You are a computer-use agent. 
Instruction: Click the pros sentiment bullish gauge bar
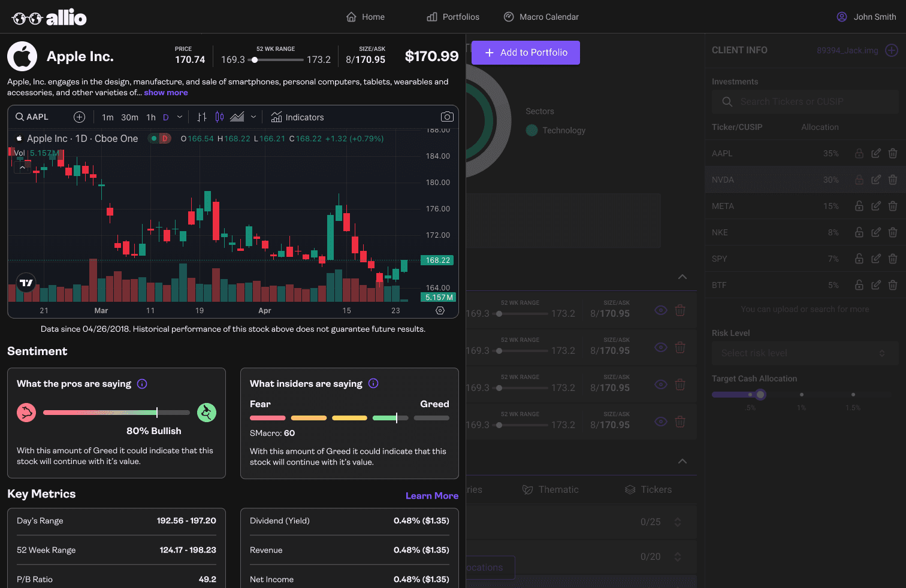click(116, 413)
